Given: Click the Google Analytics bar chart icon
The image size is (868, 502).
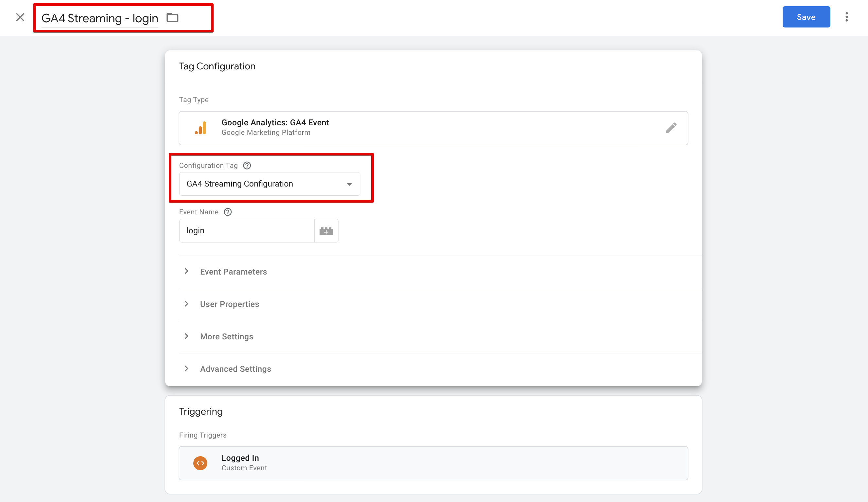Looking at the screenshot, I should (200, 128).
